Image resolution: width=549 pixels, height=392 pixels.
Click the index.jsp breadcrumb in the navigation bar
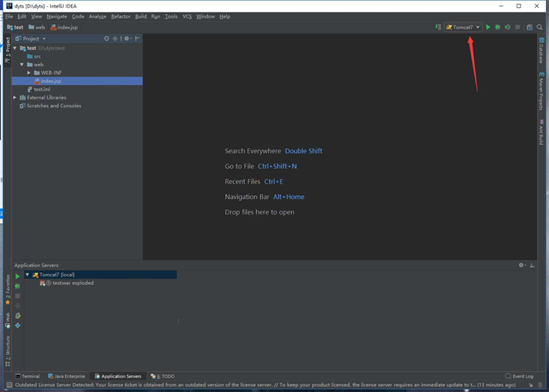click(x=64, y=27)
